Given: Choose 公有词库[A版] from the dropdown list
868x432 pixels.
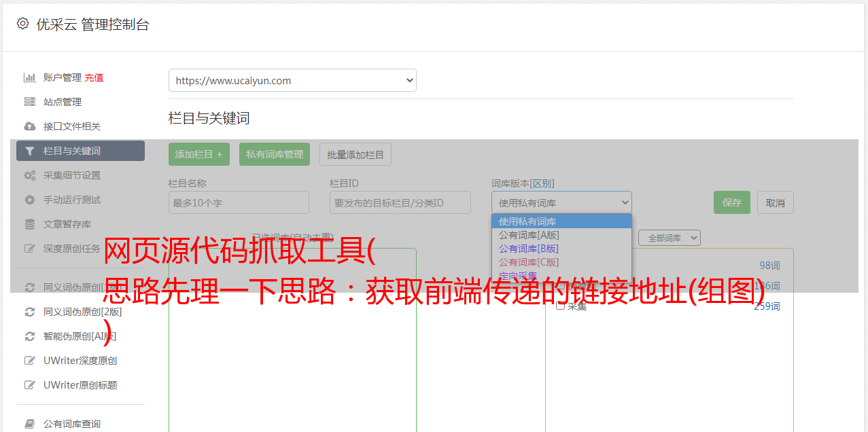Looking at the screenshot, I should coord(561,235).
